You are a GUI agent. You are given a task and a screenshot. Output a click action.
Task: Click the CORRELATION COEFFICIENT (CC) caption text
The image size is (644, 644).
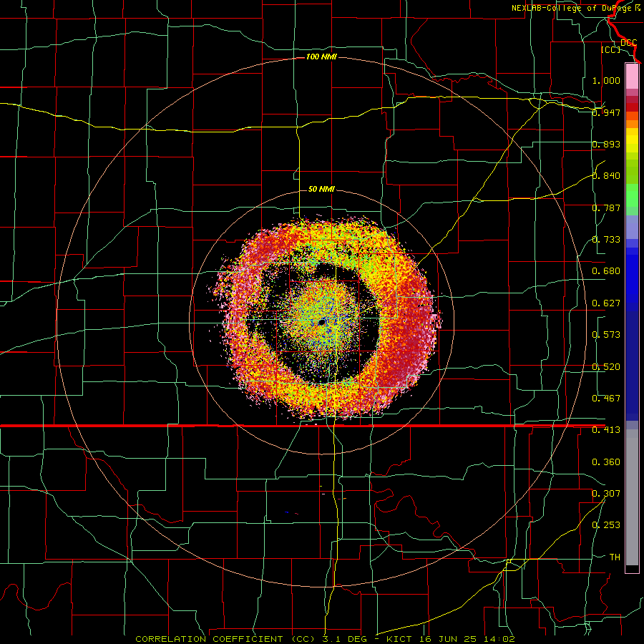click(225, 639)
